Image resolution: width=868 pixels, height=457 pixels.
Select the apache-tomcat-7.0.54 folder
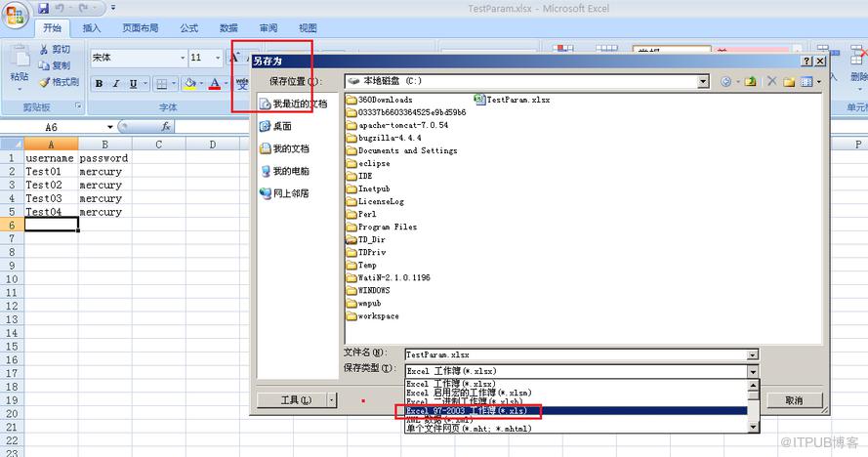pos(397,125)
